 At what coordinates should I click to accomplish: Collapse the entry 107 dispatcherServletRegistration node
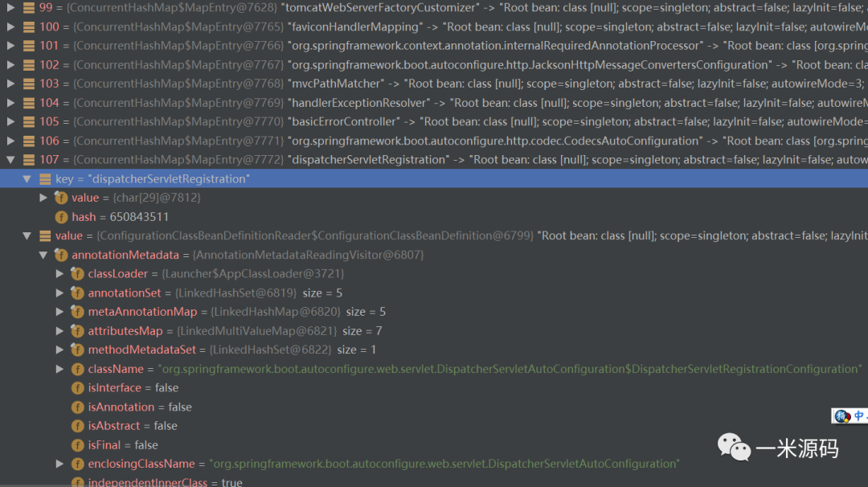(10, 160)
